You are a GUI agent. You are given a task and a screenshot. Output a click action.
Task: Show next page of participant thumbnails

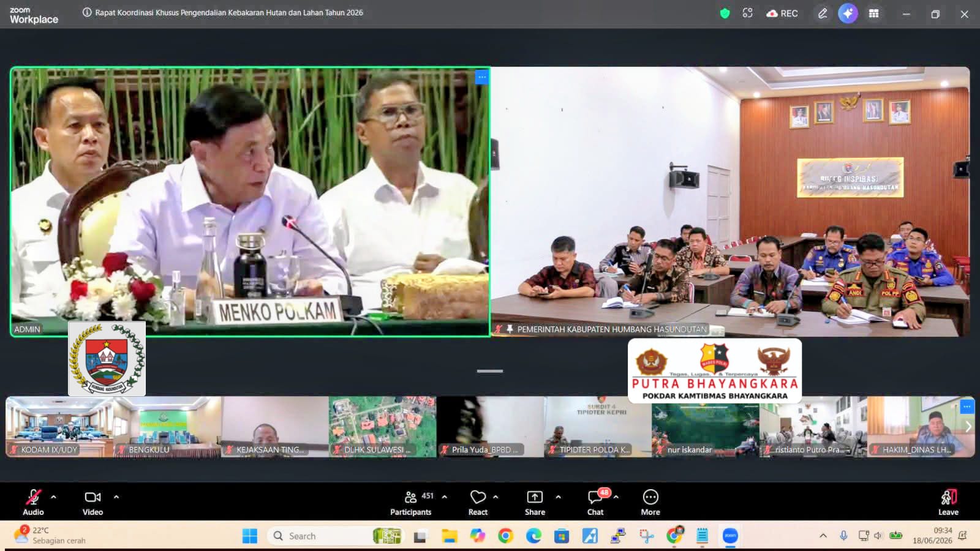tap(968, 427)
